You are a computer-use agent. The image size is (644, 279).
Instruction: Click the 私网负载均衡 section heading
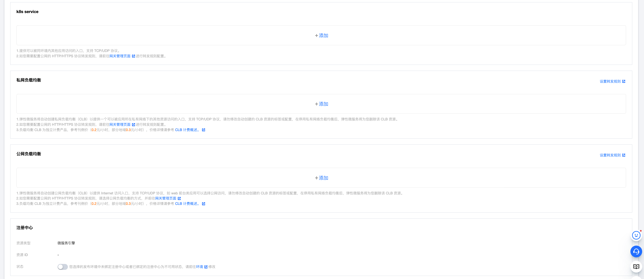[x=28, y=80]
